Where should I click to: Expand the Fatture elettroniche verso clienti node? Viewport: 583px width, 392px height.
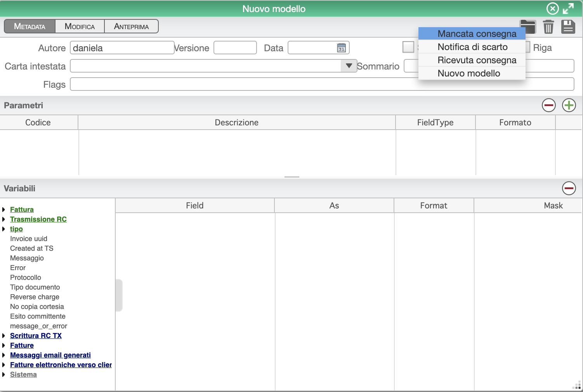(x=3, y=365)
